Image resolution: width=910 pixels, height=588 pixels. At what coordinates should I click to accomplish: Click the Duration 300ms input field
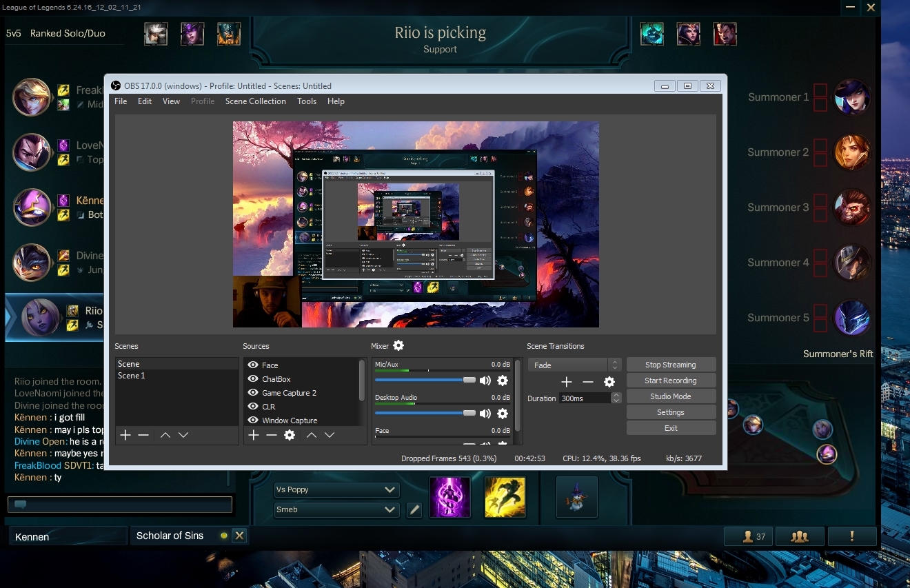(585, 398)
